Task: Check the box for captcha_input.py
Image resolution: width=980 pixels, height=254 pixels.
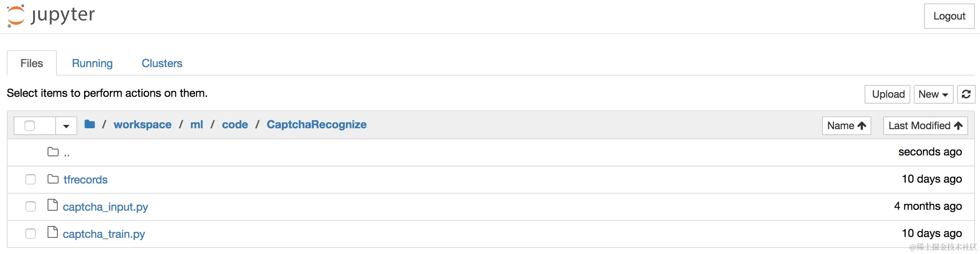Action: [x=31, y=206]
